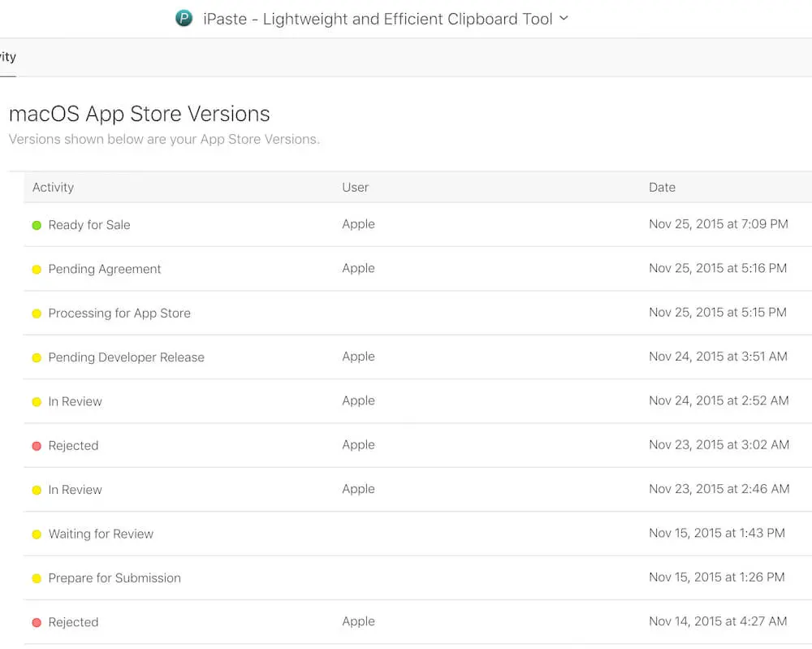Click the Date column header
812x649 pixels.
point(662,187)
